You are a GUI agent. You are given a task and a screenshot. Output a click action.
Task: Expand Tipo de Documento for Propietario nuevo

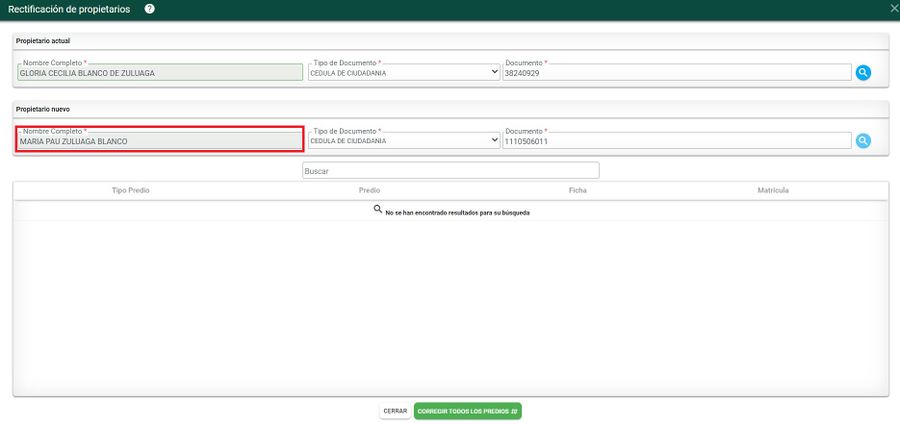[404, 141]
